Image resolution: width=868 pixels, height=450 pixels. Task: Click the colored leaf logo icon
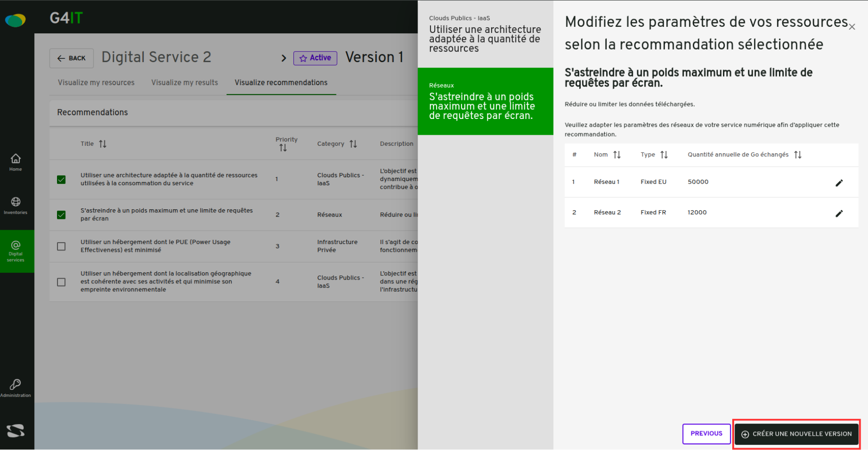tap(15, 20)
